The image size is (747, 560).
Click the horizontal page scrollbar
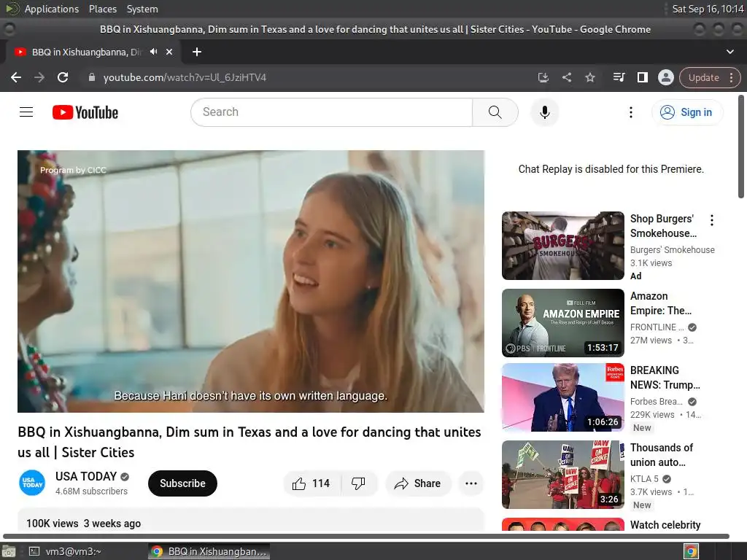(366, 536)
